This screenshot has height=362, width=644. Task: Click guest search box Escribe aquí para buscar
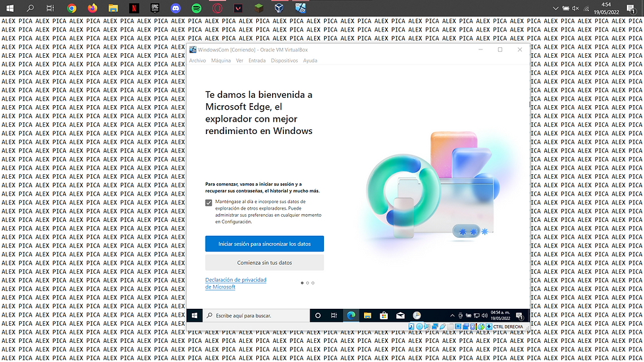(256, 315)
